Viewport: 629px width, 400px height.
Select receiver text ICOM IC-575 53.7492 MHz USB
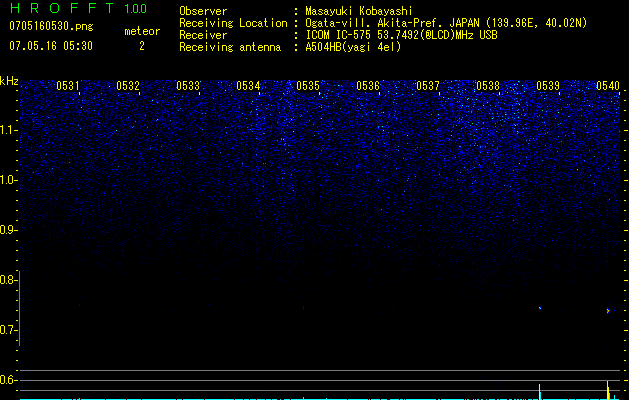click(401, 35)
